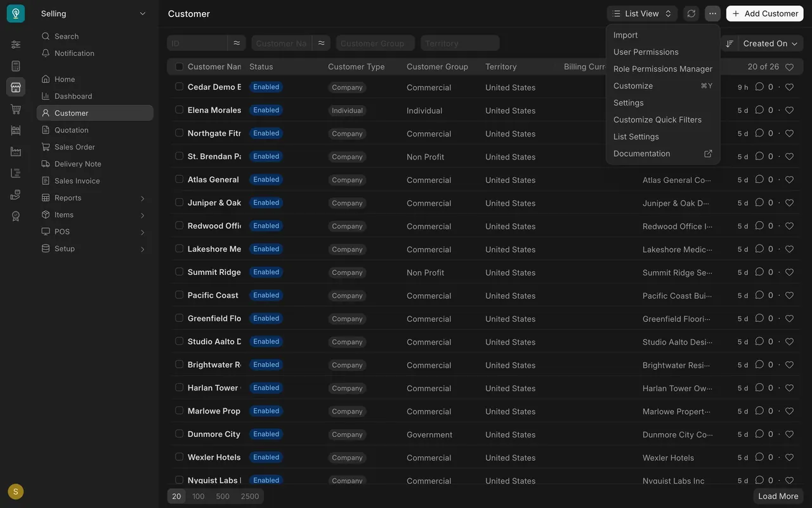The width and height of the screenshot is (812, 508).
Task: Expand the Reports sidebar section
Action: pyautogui.click(x=143, y=198)
